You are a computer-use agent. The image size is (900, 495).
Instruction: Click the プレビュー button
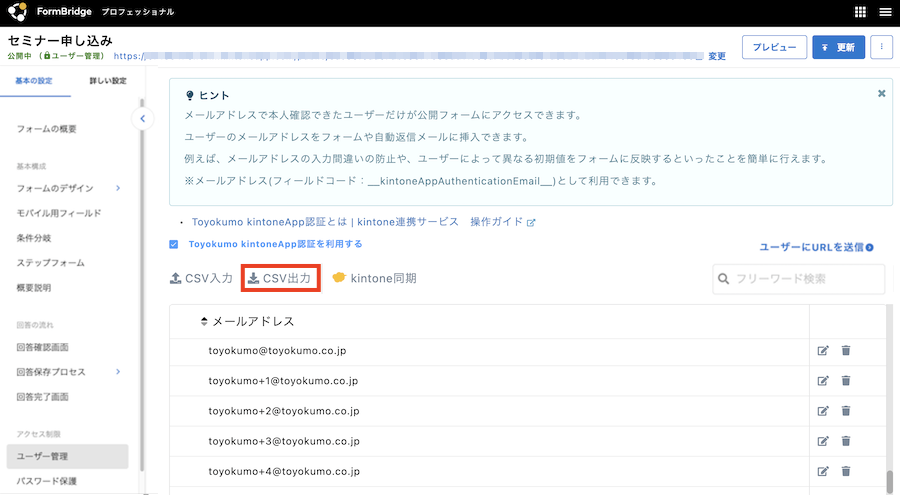tap(774, 47)
